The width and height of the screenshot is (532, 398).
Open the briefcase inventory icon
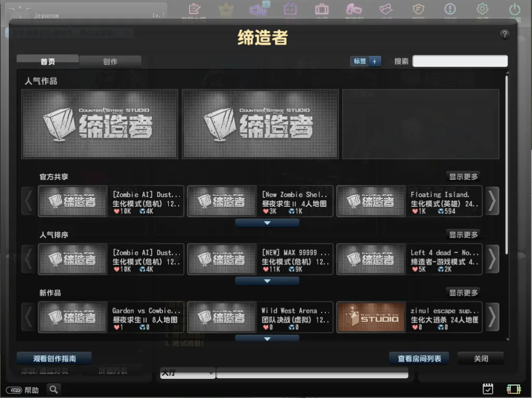coord(322,9)
